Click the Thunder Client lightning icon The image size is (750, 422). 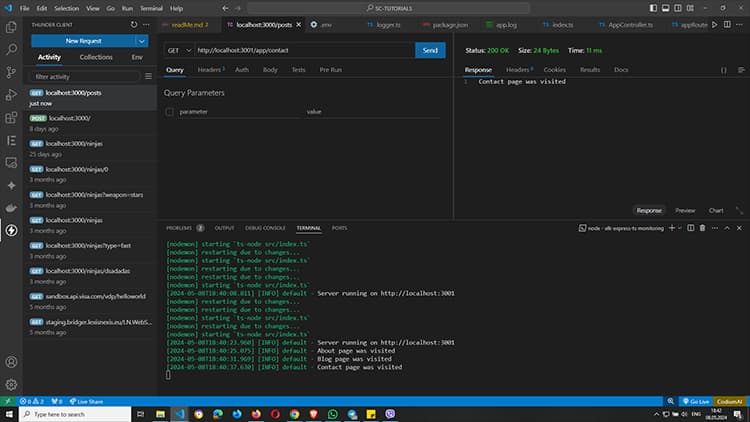click(x=11, y=230)
